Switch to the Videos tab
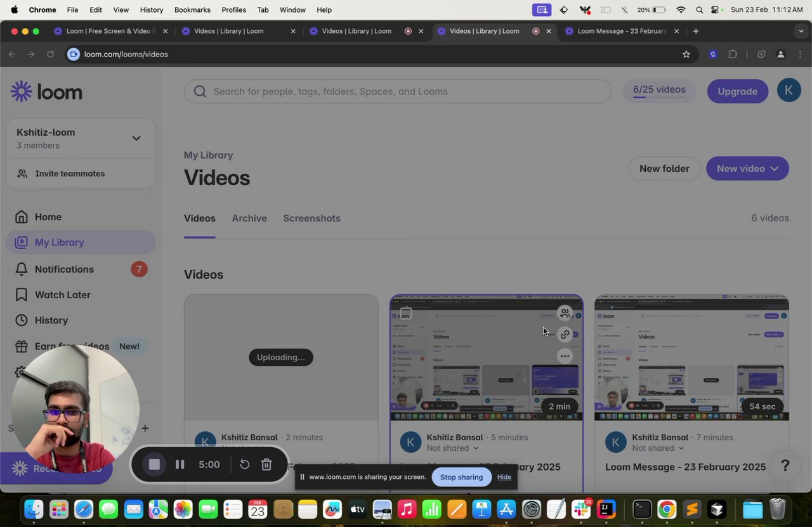The image size is (812, 527). click(200, 218)
